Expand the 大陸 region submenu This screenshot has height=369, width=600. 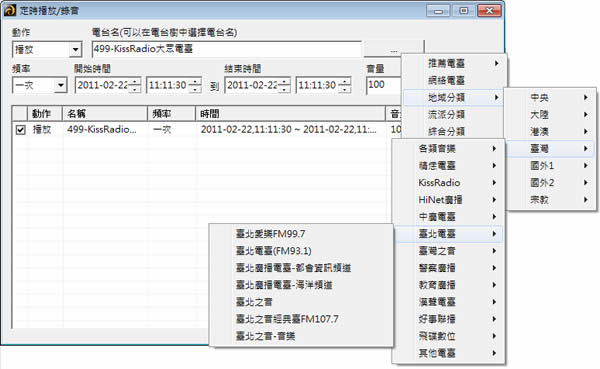pyautogui.click(x=551, y=114)
